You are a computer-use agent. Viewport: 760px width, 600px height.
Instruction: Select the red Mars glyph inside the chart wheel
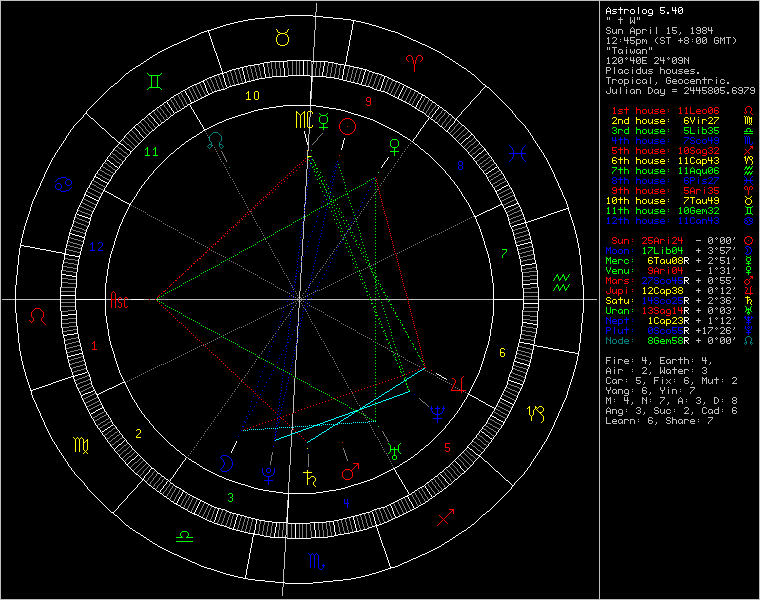point(350,472)
